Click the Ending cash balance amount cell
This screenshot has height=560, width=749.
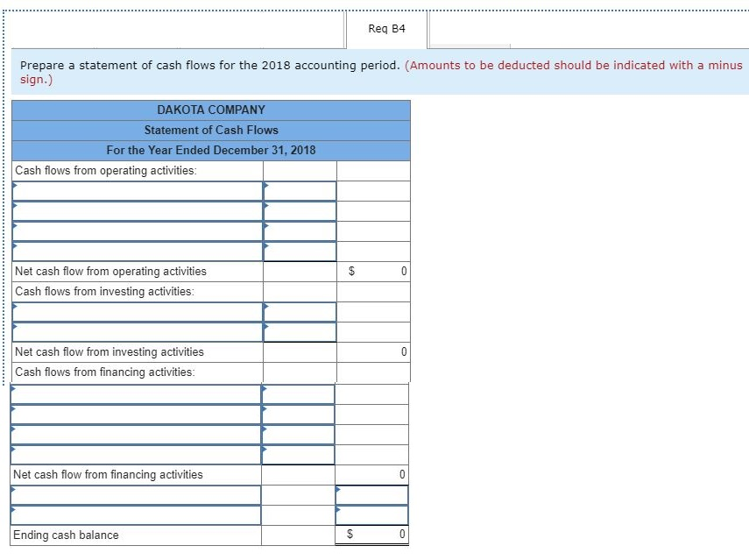pos(371,535)
